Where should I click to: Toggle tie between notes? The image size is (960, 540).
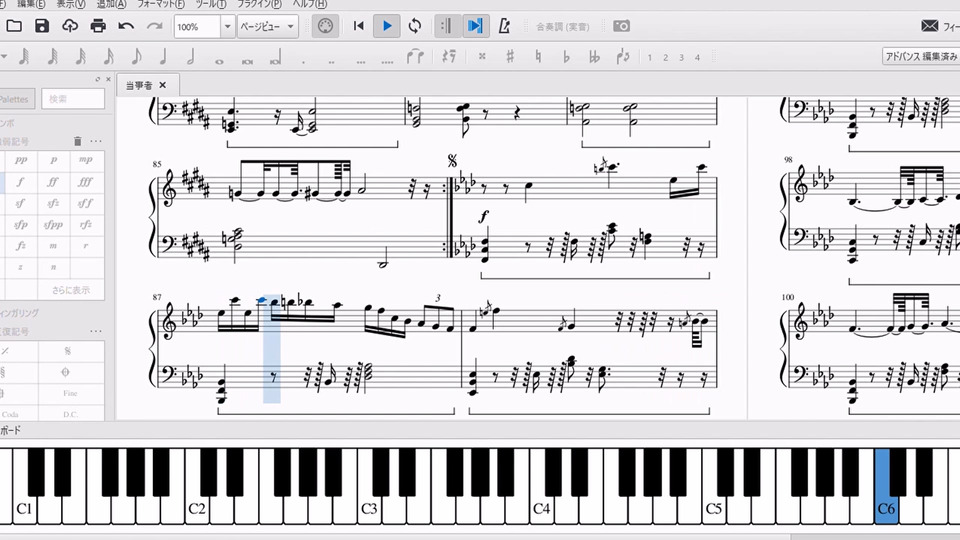416,56
